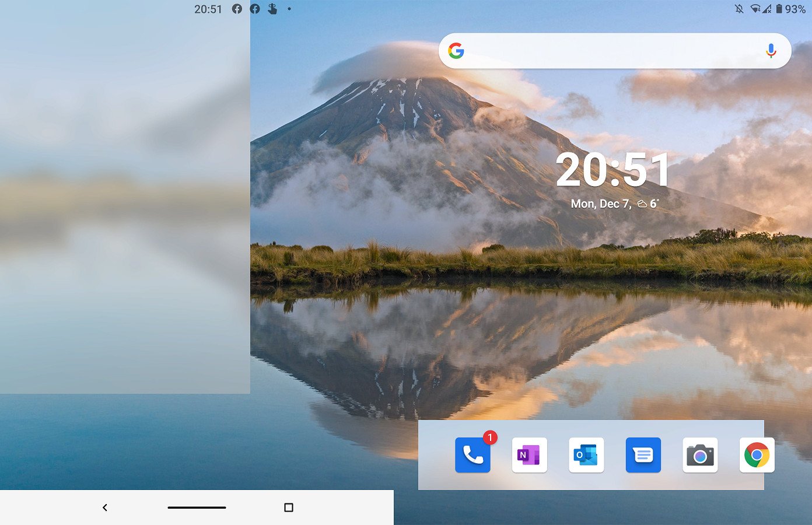Tap the Back navigation arrow
812x525 pixels.
coord(105,508)
